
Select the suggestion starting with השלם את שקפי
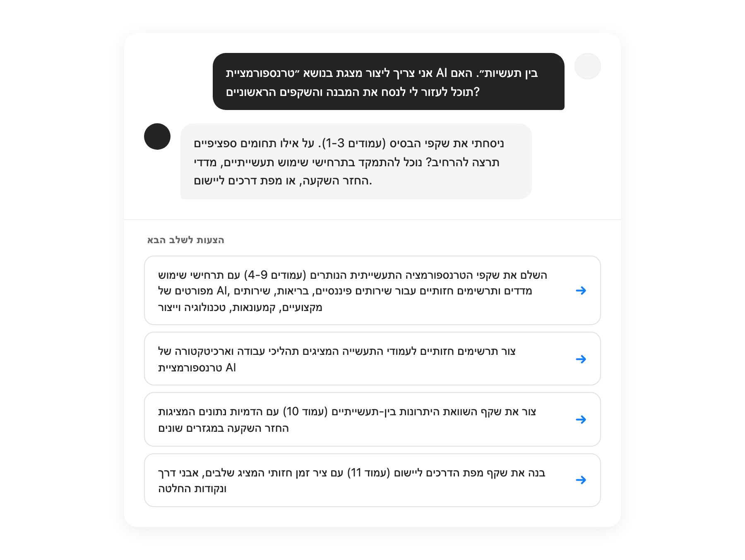pyautogui.click(x=372, y=290)
